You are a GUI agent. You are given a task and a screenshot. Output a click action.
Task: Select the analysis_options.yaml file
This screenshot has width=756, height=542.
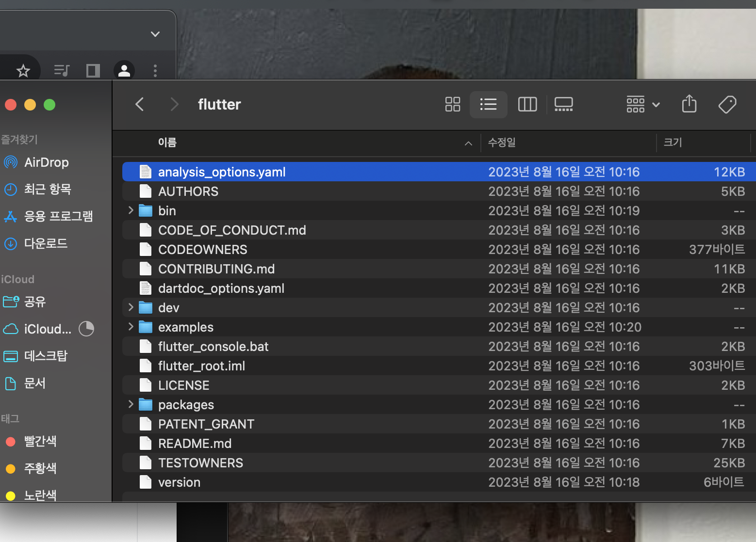click(439, 172)
